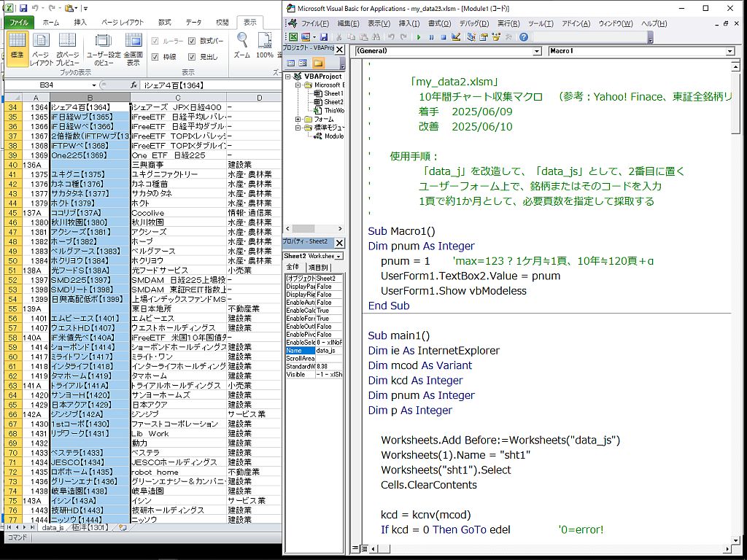Close the Properties window panel
The width and height of the screenshot is (747, 560).
click(339, 243)
